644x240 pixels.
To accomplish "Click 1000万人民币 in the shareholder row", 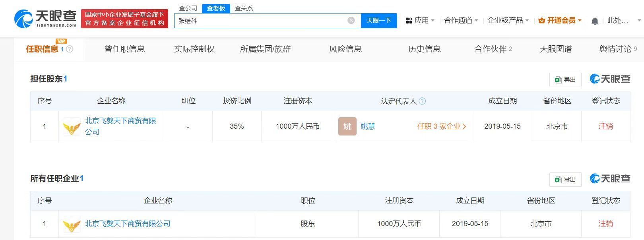I will pyautogui.click(x=298, y=126).
